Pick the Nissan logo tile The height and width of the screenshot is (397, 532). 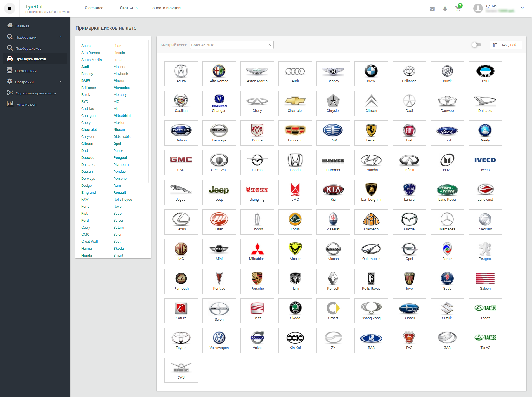point(333,252)
